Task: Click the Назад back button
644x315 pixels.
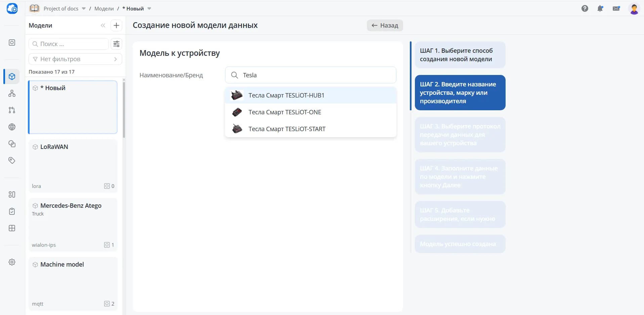Action: click(385, 25)
